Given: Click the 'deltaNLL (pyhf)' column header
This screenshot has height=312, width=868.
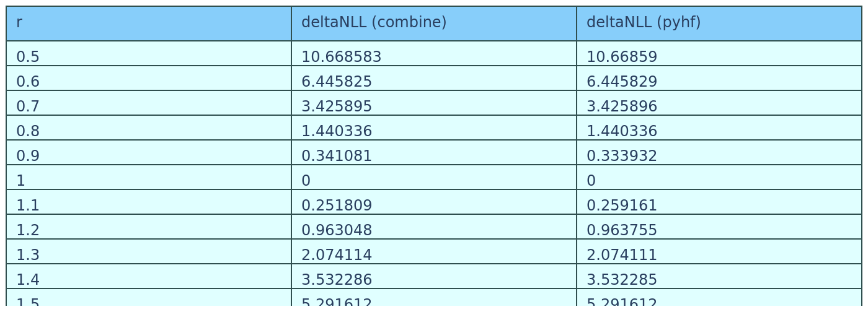Looking at the screenshot, I should pyautogui.click(x=719, y=23).
